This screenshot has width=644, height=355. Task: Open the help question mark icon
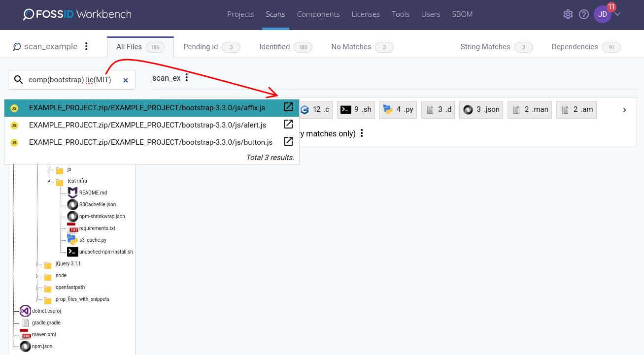click(x=584, y=14)
